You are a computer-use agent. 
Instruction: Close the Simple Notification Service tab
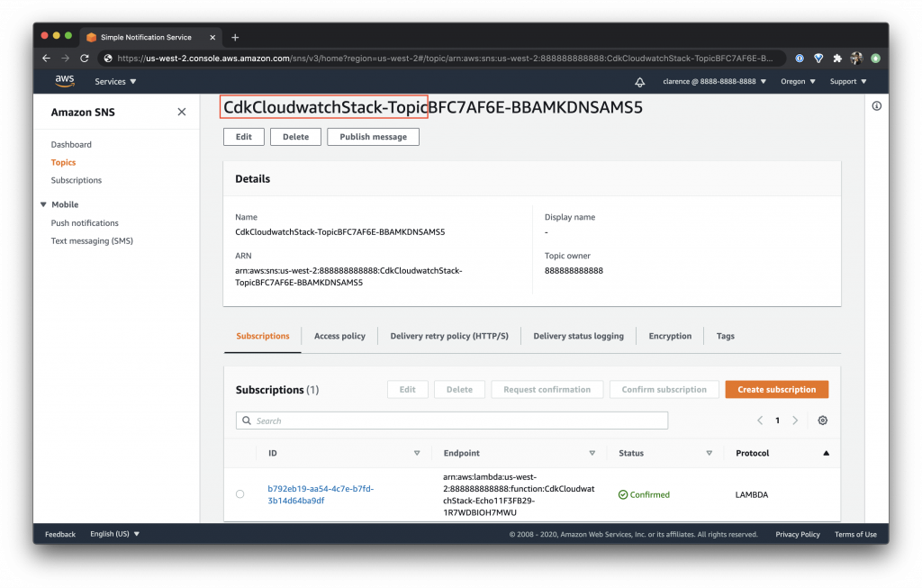coord(212,37)
